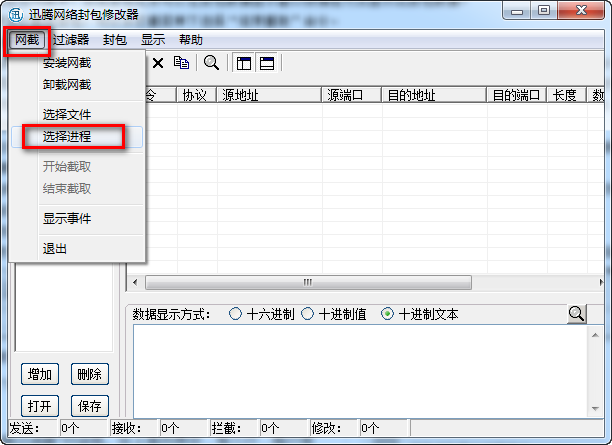612x445 pixels.
Task: Select 十进制文本 display mode
Action: tap(420, 314)
